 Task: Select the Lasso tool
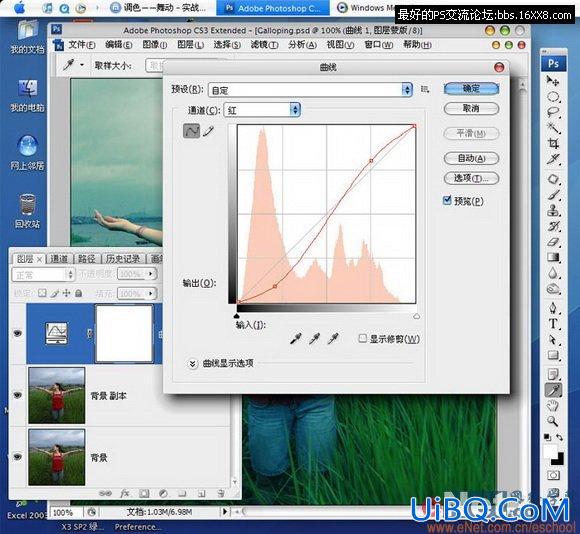click(553, 112)
